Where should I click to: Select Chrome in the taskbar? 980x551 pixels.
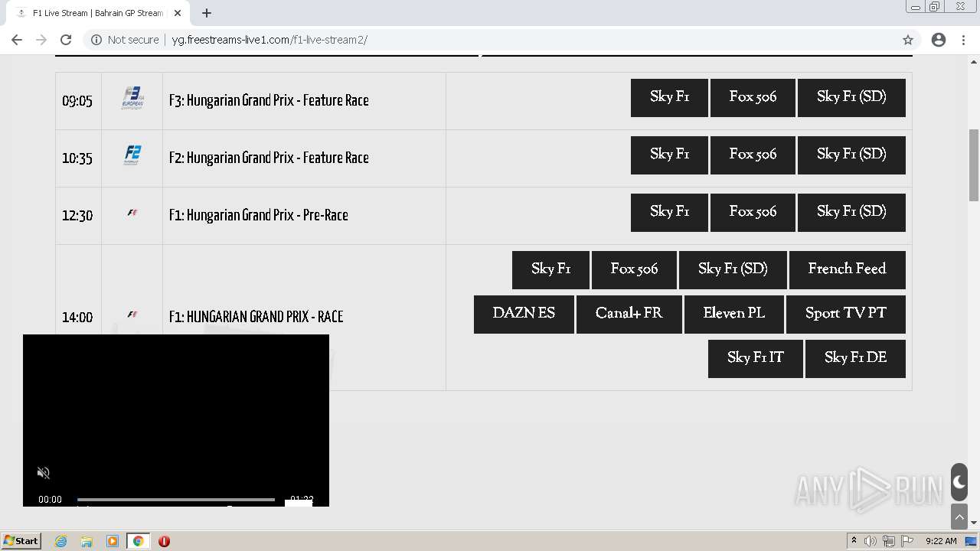coord(138,541)
